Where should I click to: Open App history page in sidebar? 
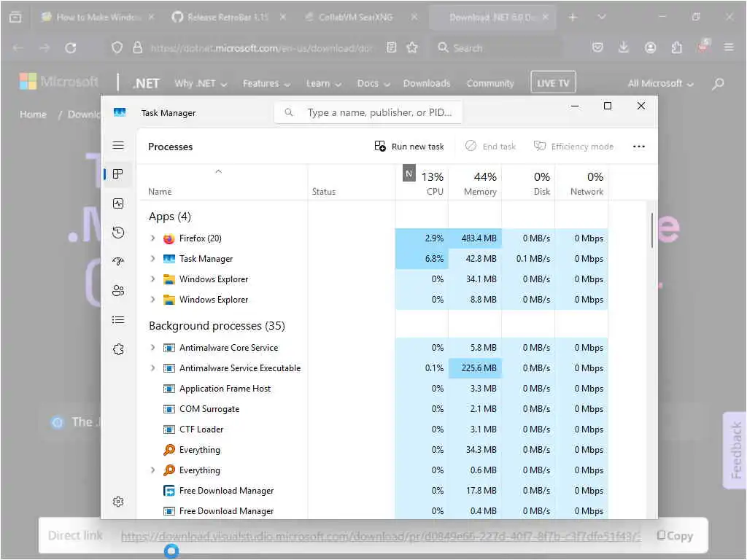[x=118, y=233]
